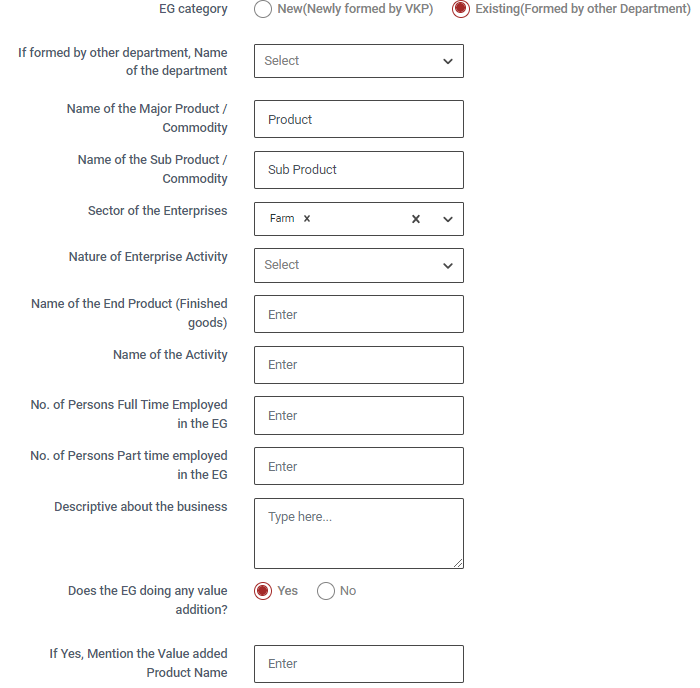Select Yes for value addition
The height and width of the screenshot is (688, 700).
263,591
